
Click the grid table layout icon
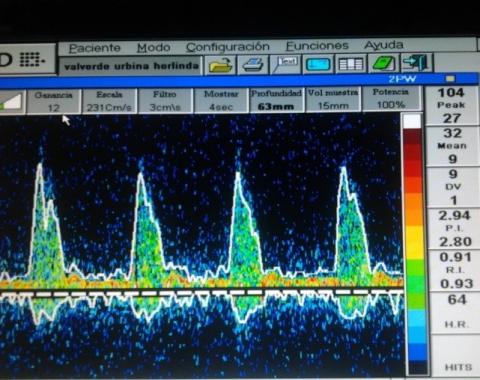point(351,63)
